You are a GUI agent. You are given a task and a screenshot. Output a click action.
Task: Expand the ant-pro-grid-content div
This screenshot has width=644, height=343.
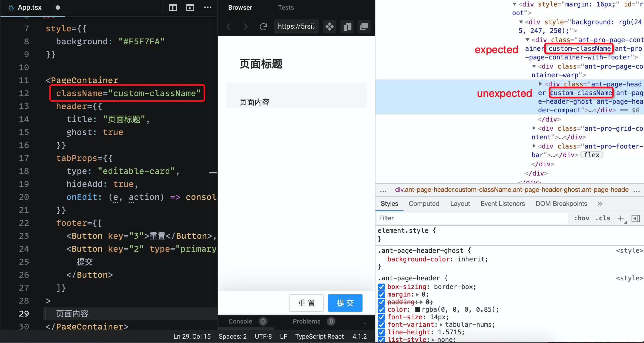534,128
